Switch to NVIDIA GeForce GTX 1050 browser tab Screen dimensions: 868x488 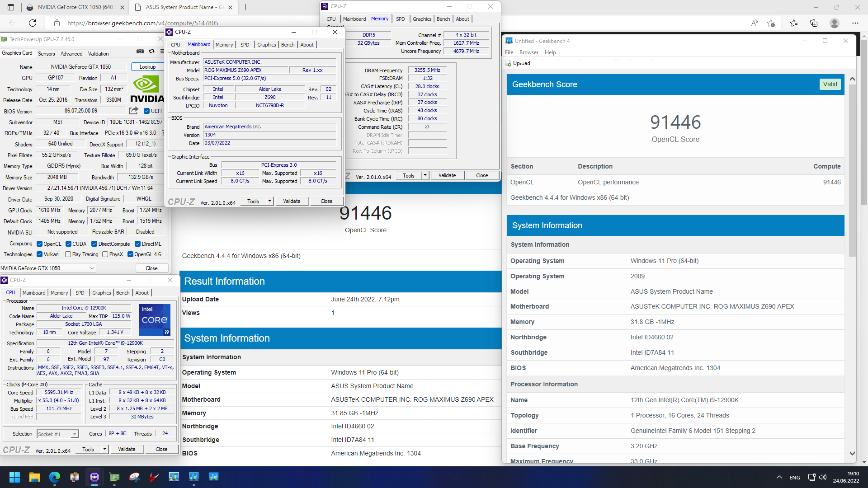coord(75,7)
